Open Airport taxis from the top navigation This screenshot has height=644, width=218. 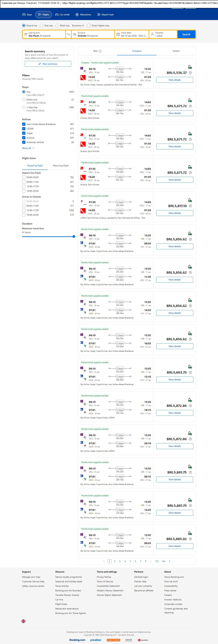[105, 15]
